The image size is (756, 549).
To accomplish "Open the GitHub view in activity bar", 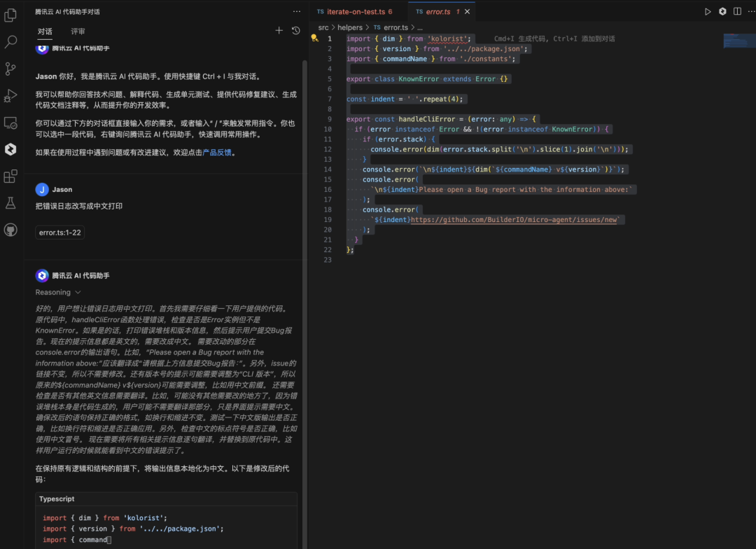I will (x=10, y=230).
